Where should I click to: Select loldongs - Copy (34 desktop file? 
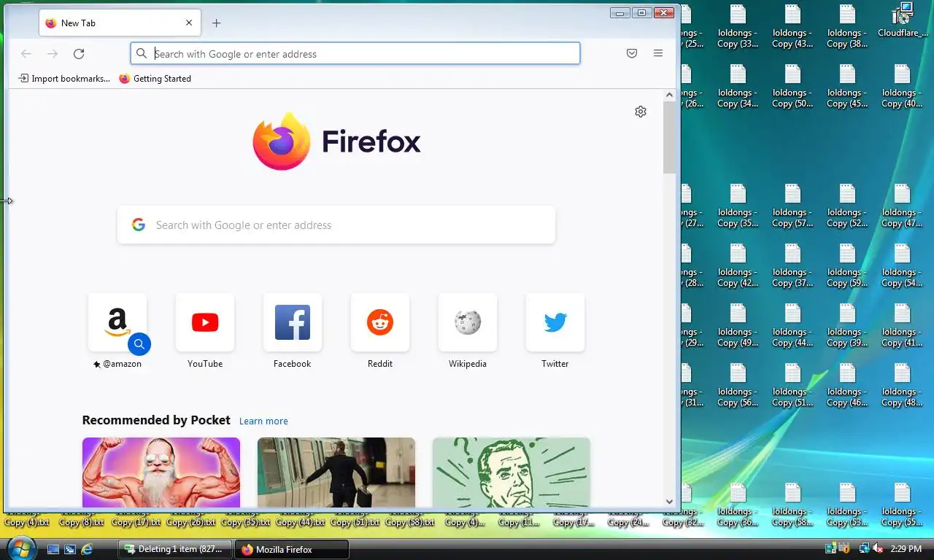[738, 86]
